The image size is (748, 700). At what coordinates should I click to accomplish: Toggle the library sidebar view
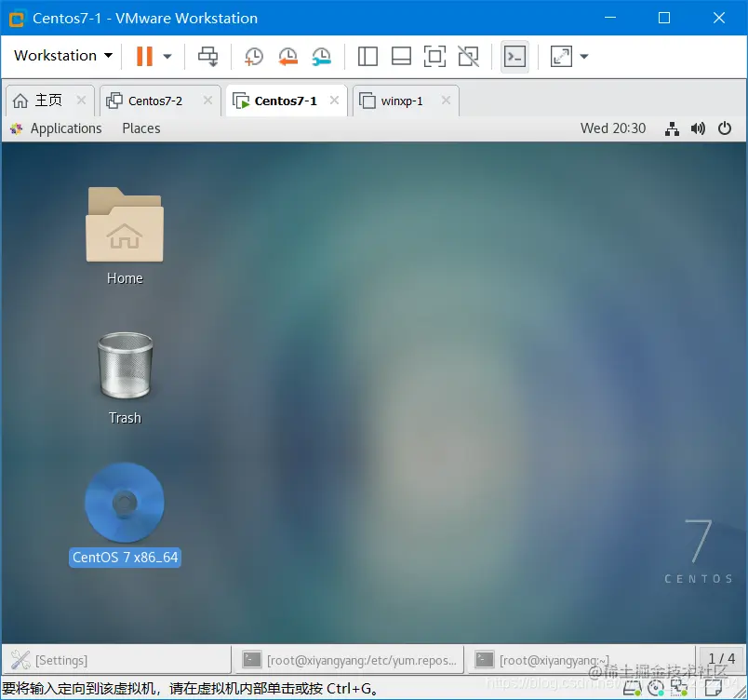[367, 56]
